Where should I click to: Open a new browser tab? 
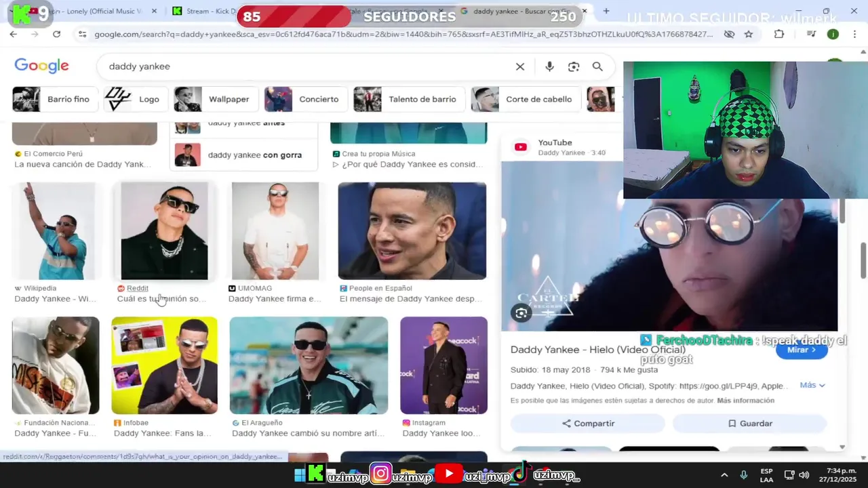[606, 12]
